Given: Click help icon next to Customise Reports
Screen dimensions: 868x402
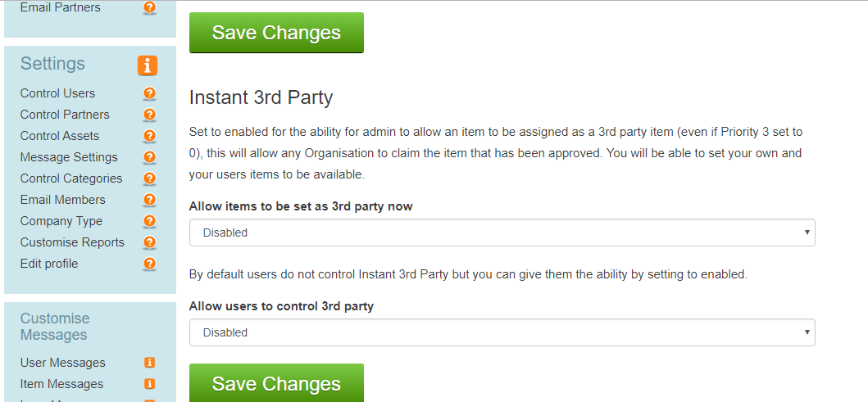Looking at the screenshot, I should [x=149, y=242].
